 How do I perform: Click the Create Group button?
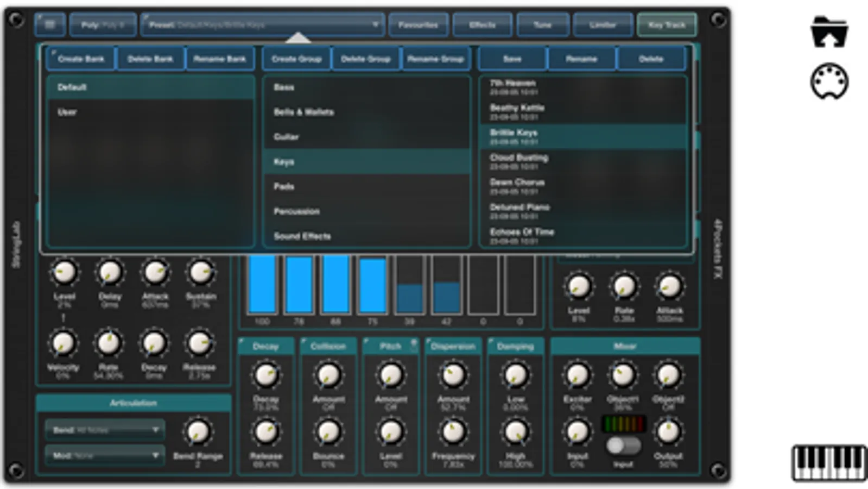click(296, 59)
